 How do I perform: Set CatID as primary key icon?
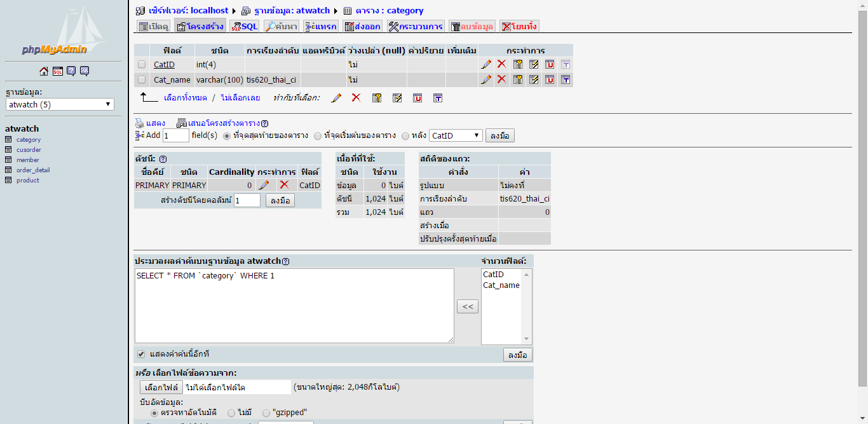(518, 64)
